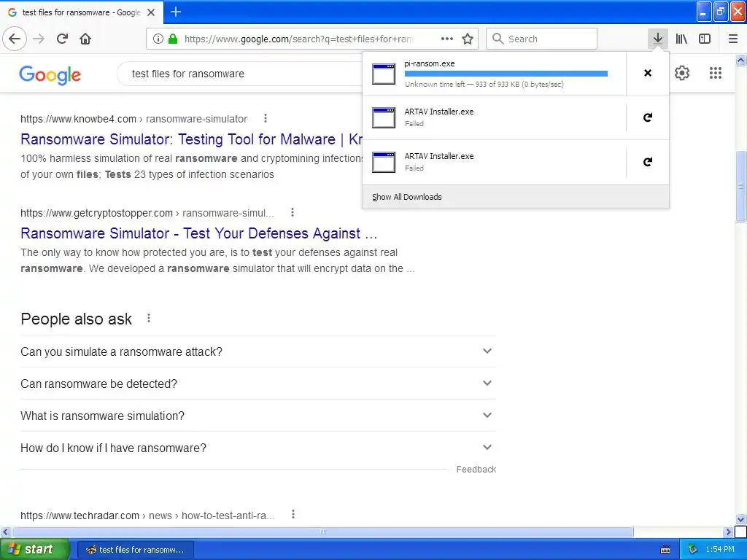Bookmark this page with the star

click(468, 39)
